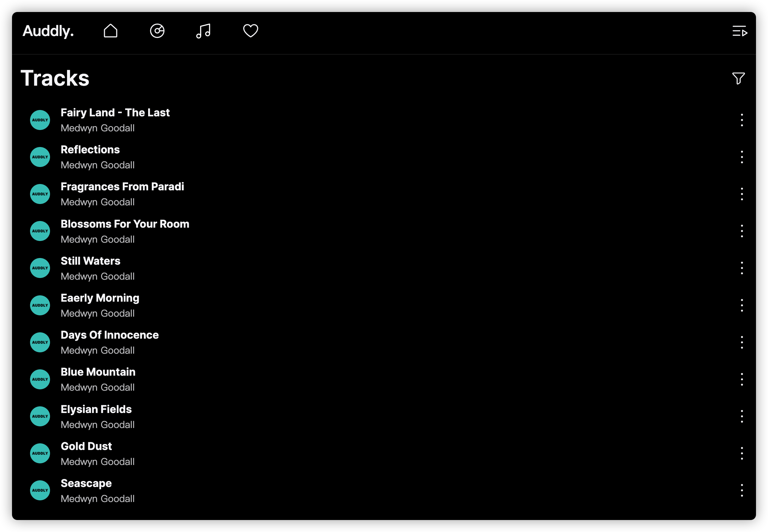
Task: Open the Tracks filter funnel icon
Action: click(738, 78)
